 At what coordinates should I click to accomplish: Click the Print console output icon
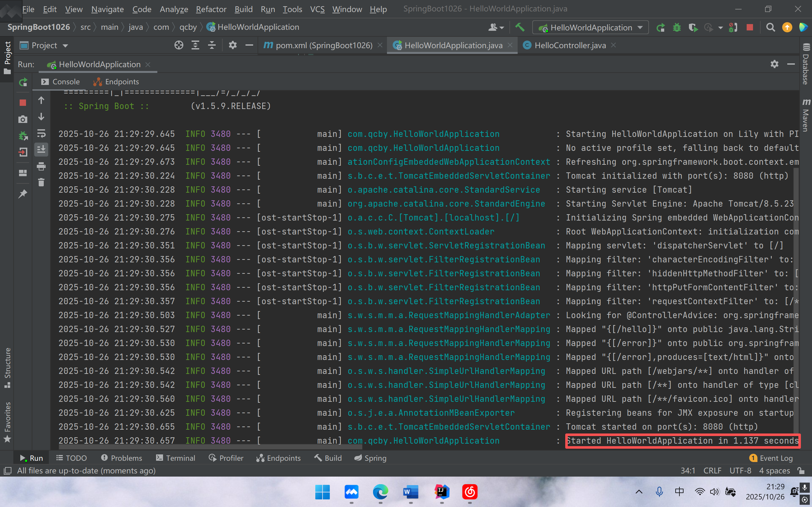click(41, 166)
